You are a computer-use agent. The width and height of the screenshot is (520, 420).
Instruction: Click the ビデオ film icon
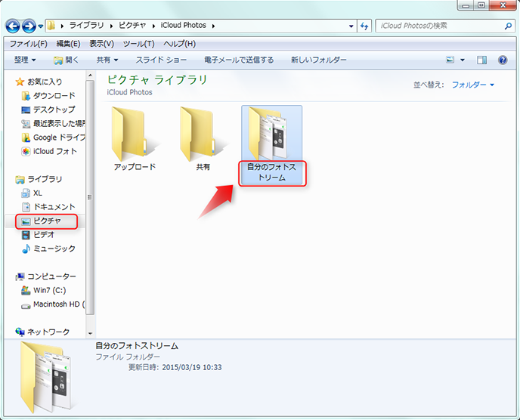[x=26, y=235]
